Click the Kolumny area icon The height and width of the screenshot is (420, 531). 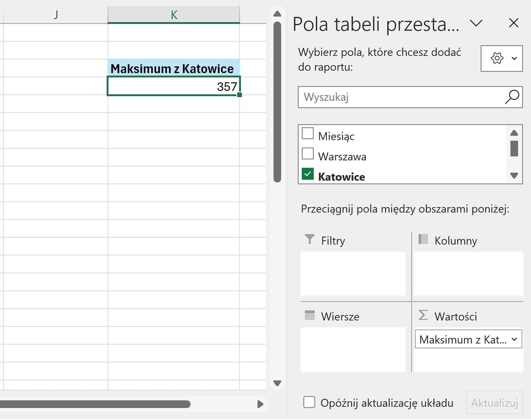point(423,239)
